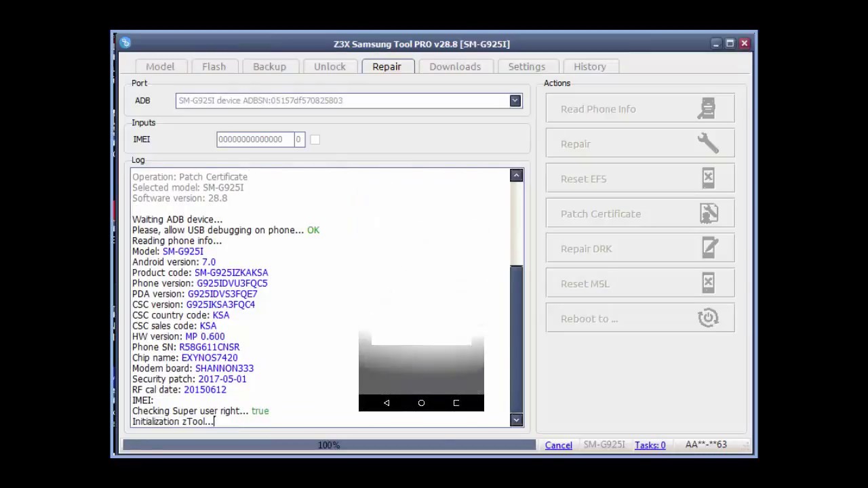Click the phone version G925IDVU3FQC5
Screen dimensions: 868x488
click(232, 283)
